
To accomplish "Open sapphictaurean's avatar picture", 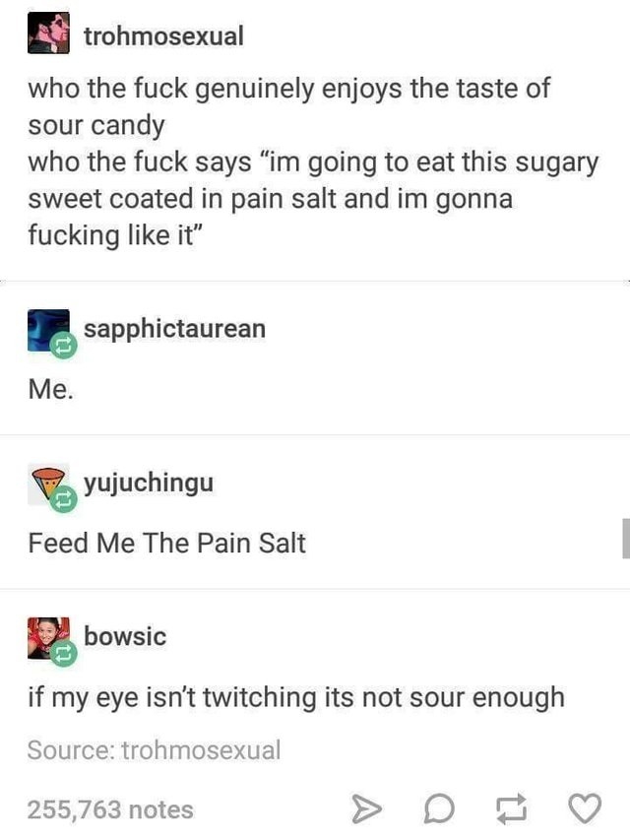I will (x=48, y=330).
